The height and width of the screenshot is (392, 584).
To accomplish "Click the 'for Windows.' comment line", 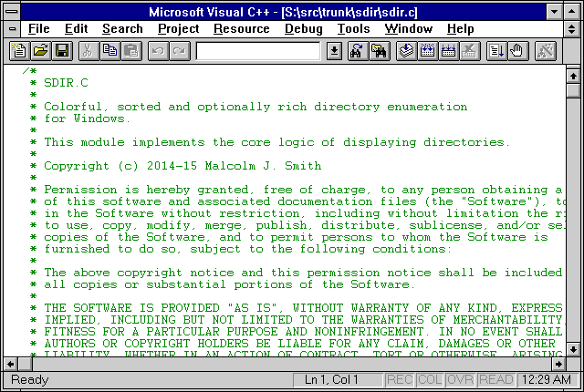I will pyautogui.click(x=80, y=119).
